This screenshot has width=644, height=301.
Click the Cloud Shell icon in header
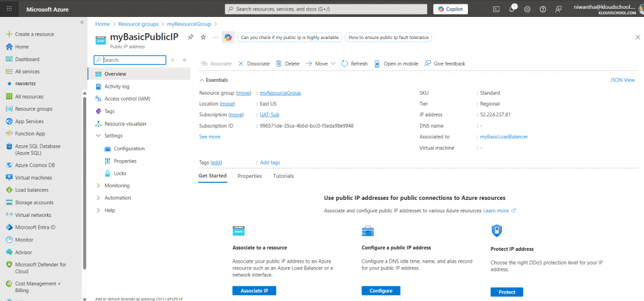[x=496, y=9]
